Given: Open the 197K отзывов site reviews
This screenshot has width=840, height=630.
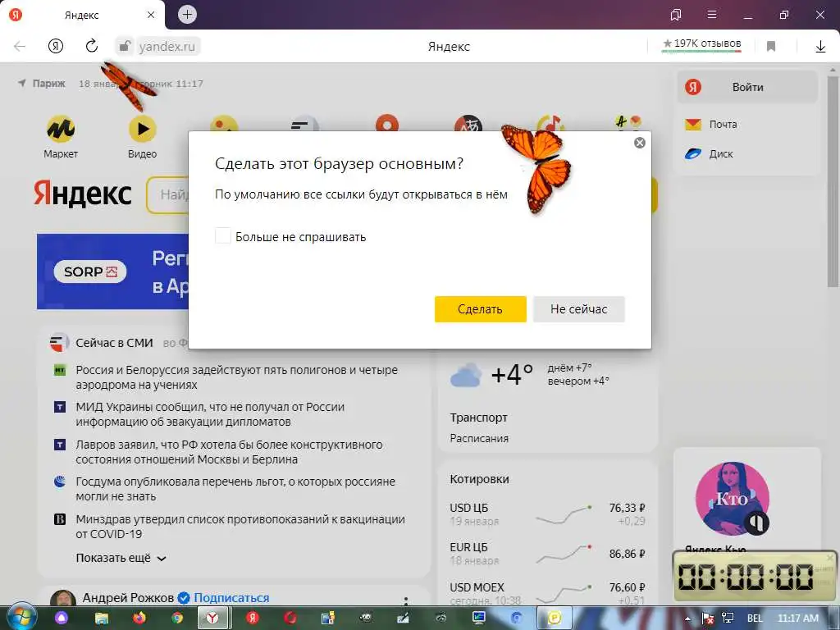Looking at the screenshot, I should 702,44.
